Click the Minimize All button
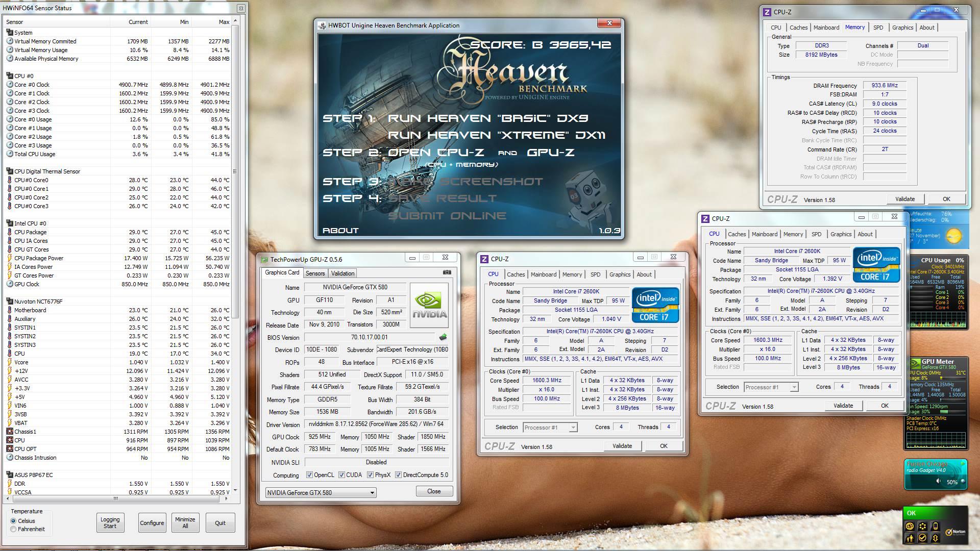 click(x=185, y=523)
